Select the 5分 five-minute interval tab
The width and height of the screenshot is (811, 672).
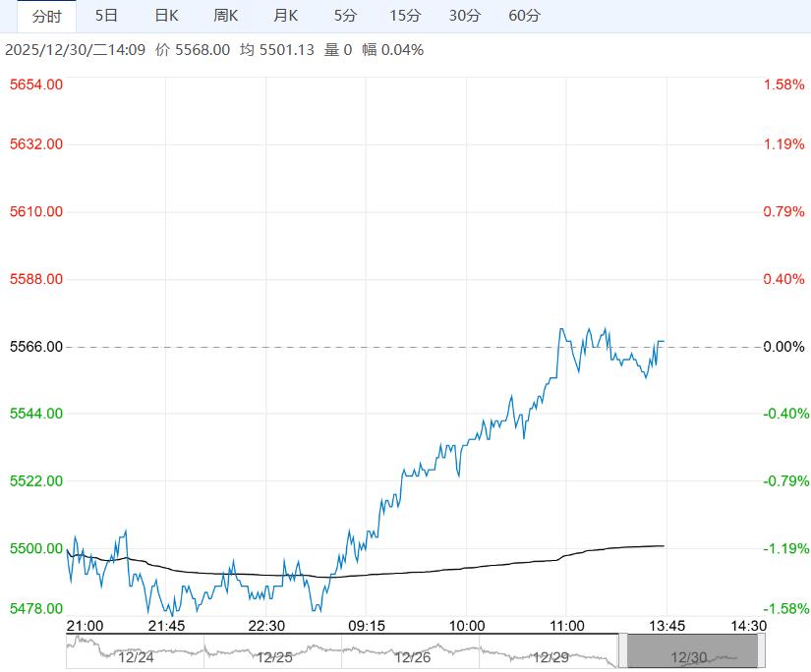pyautogui.click(x=345, y=16)
